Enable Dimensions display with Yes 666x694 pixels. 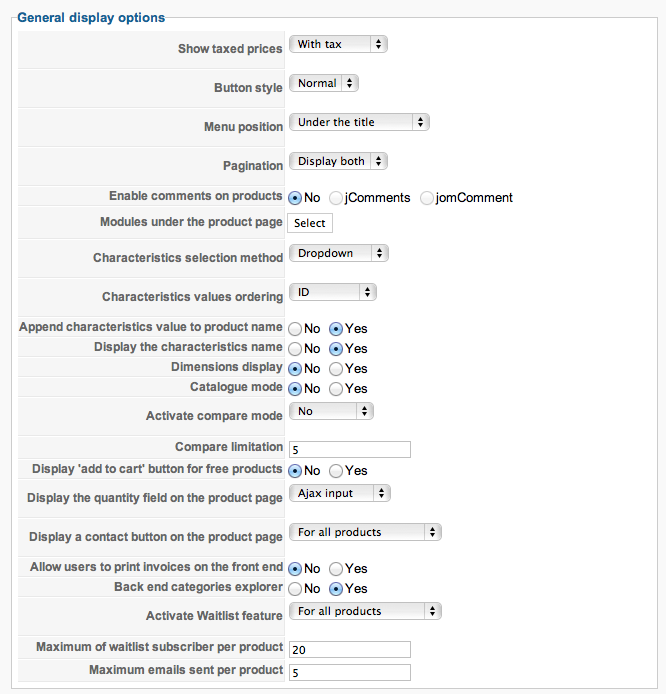[337, 369]
